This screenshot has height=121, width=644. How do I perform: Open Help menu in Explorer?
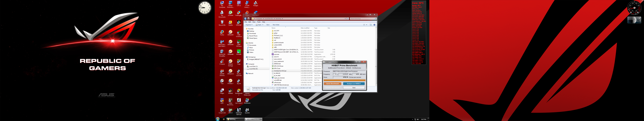[264, 22]
